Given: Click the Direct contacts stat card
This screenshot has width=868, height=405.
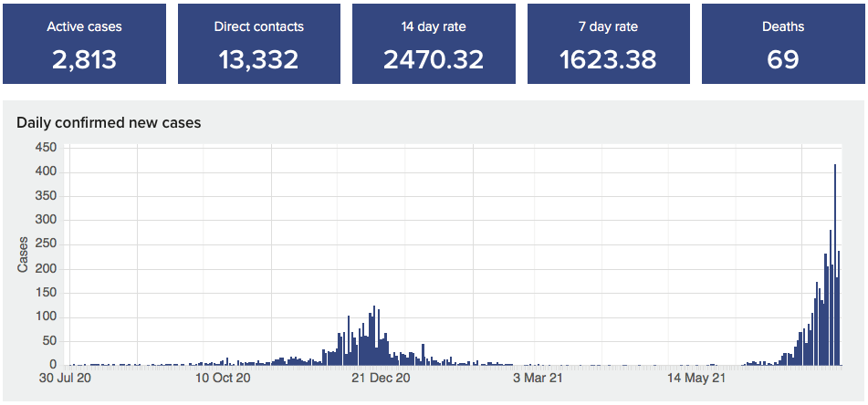Looking at the screenshot, I should click(259, 44).
